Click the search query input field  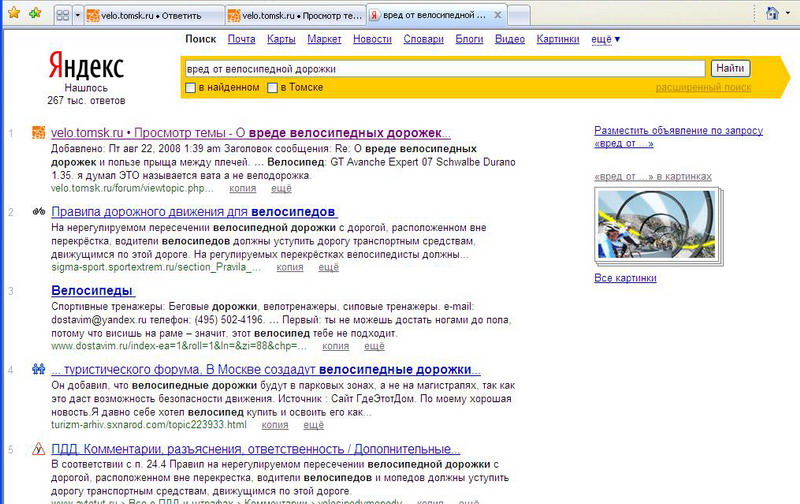(444, 69)
